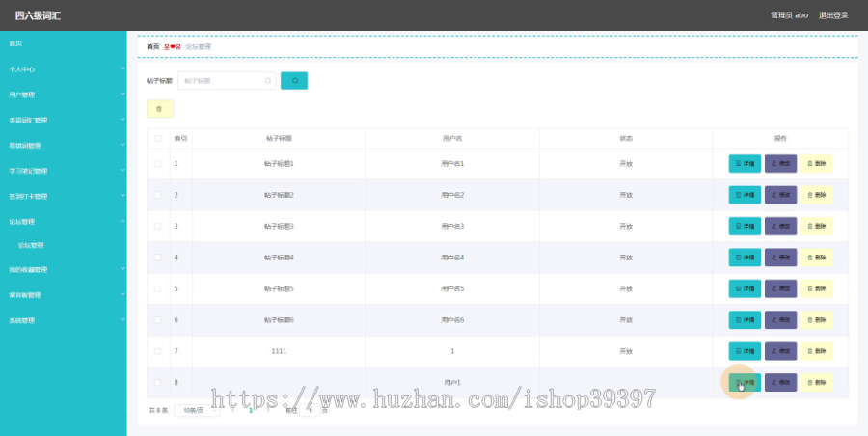Click 删除 for 帖子标题1
This screenshot has width=868, height=436.
coord(817,164)
